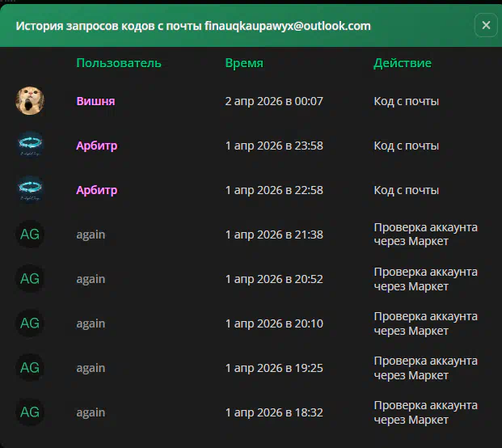Click the AG avatar in the 19:25 row

(x=30, y=368)
